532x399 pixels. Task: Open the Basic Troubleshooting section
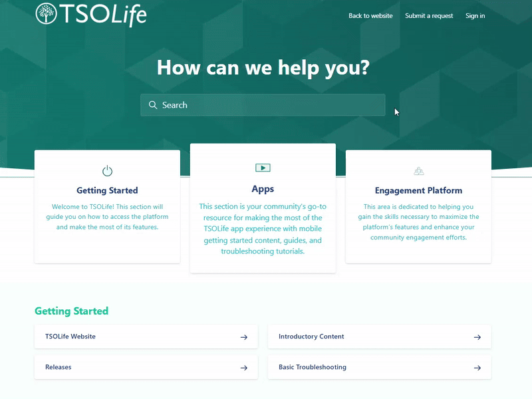click(x=380, y=368)
